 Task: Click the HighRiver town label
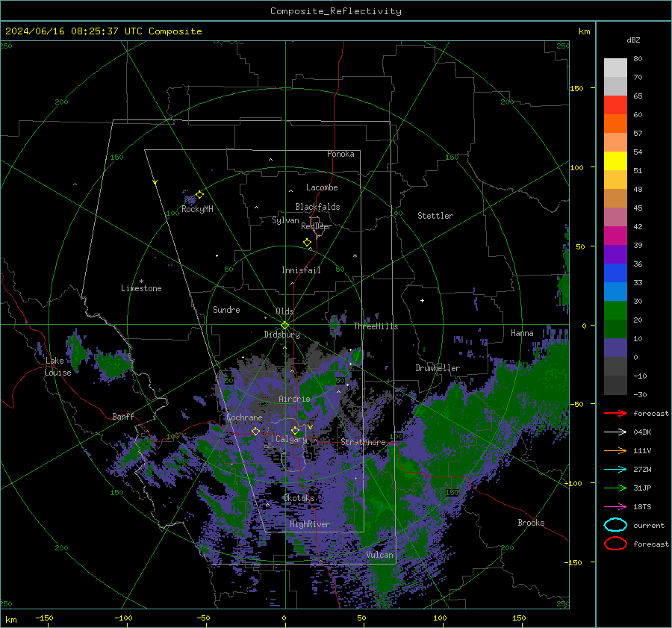click(309, 524)
